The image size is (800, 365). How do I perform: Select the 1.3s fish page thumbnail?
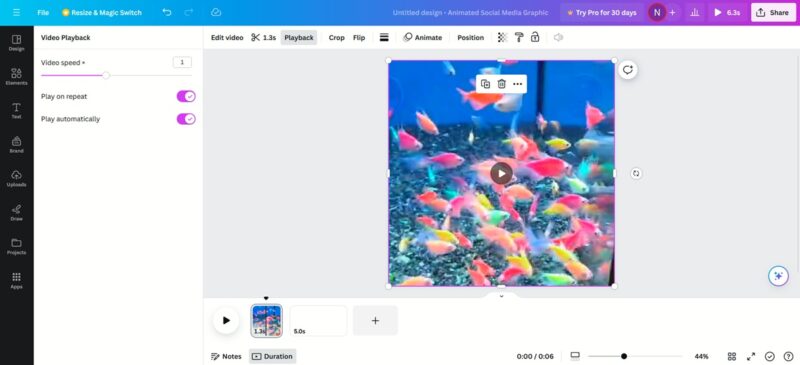pyautogui.click(x=266, y=321)
